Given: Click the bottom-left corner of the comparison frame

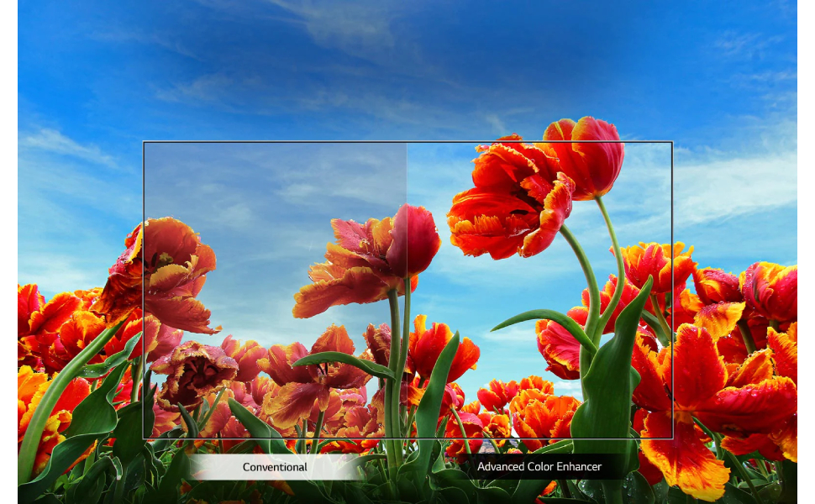Looking at the screenshot, I should [x=144, y=438].
